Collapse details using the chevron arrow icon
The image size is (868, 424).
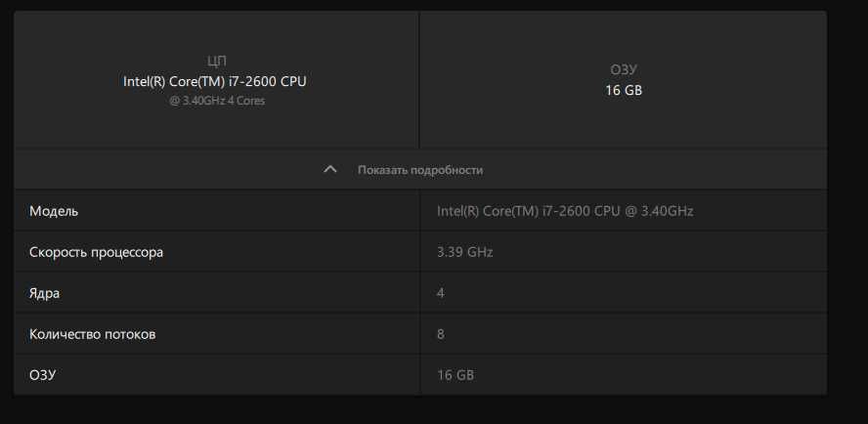(x=330, y=169)
